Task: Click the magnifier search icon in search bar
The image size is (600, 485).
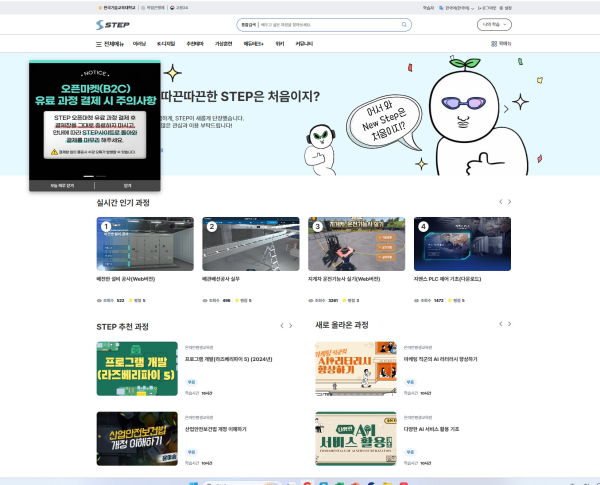Action: 404,24
